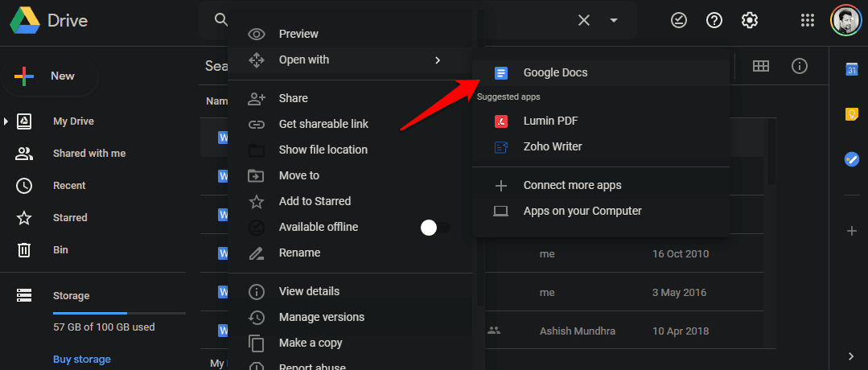Select Manage versions
868x370 pixels.
[x=350, y=318]
